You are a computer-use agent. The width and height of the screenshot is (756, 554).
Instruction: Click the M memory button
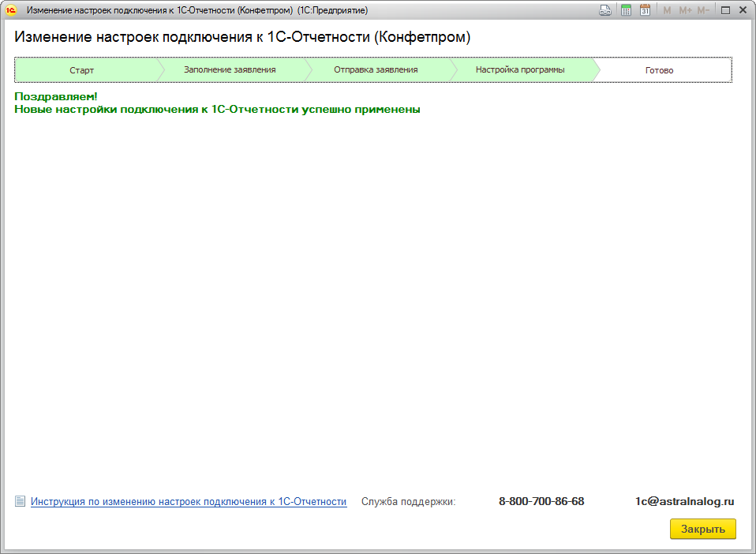(667, 10)
